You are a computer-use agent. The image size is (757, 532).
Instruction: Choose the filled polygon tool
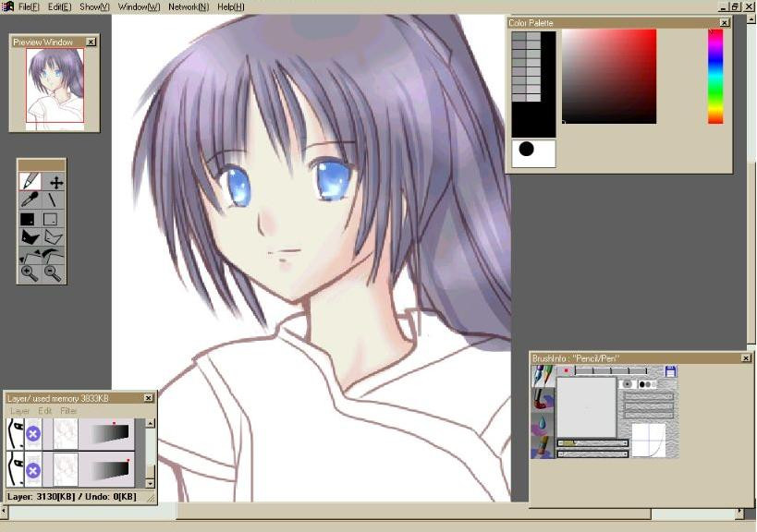click(x=30, y=236)
